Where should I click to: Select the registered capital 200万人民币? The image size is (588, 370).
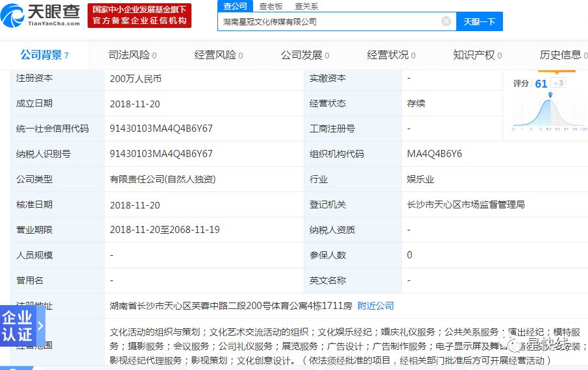[x=136, y=79]
